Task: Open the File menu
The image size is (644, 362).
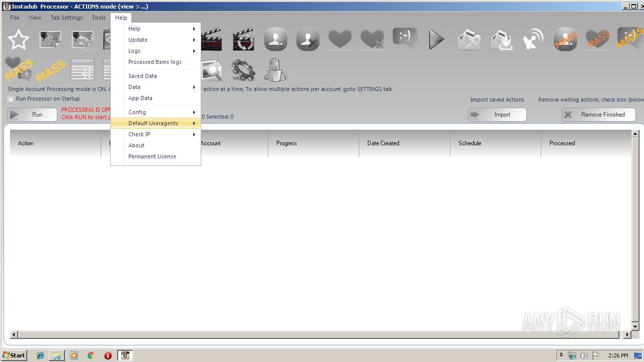Action: (15, 18)
